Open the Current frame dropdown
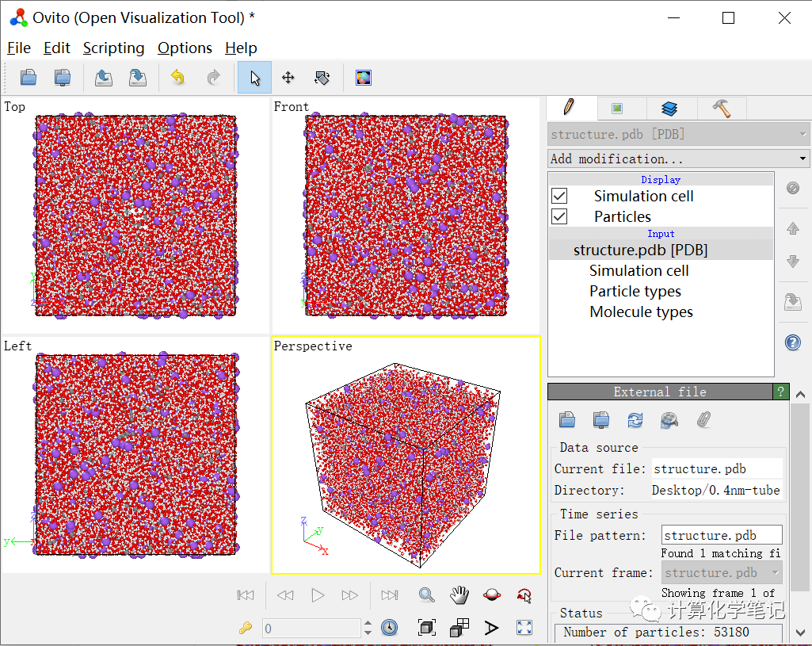The height and width of the screenshot is (646, 812). tap(722, 572)
